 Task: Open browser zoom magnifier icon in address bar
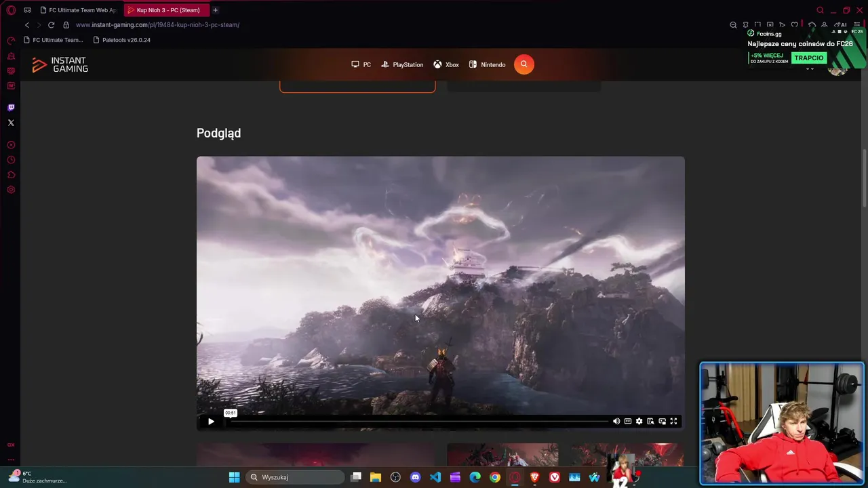(733, 25)
